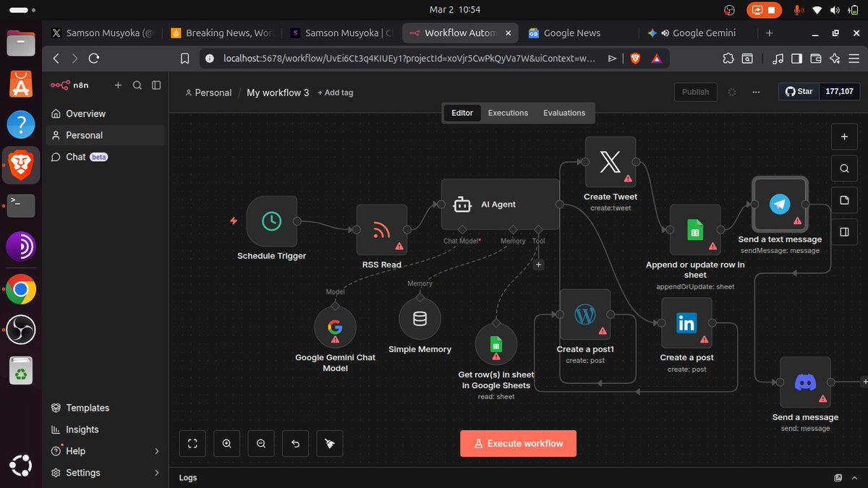
Task: Switch to the Evaluations tab
Action: click(564, 113)
